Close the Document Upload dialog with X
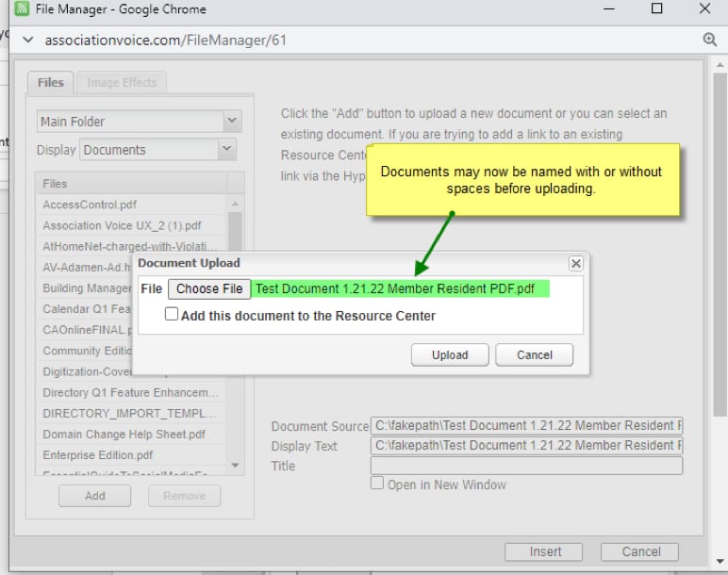Screen dimensions: 728x575 [x=576, y=264]
